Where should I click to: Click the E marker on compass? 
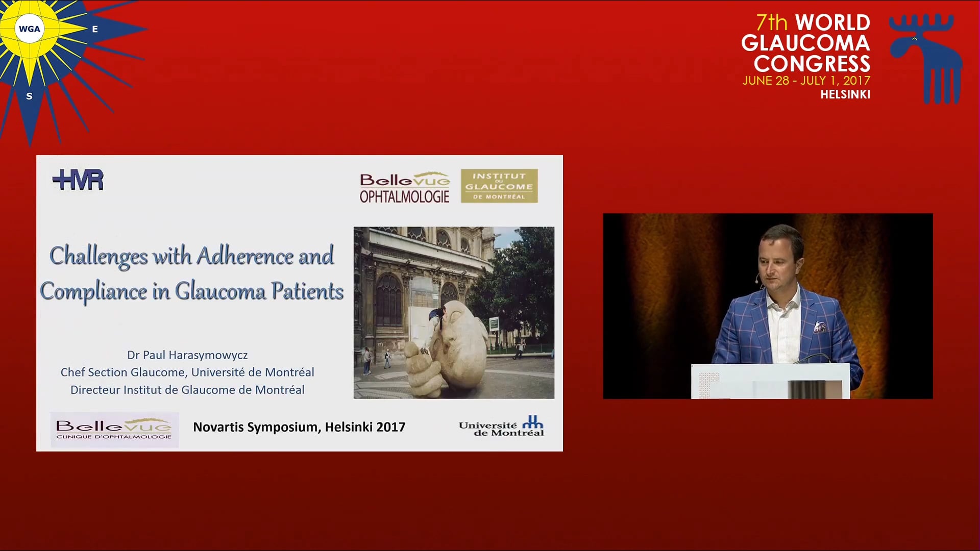click(x=95, y=30)
